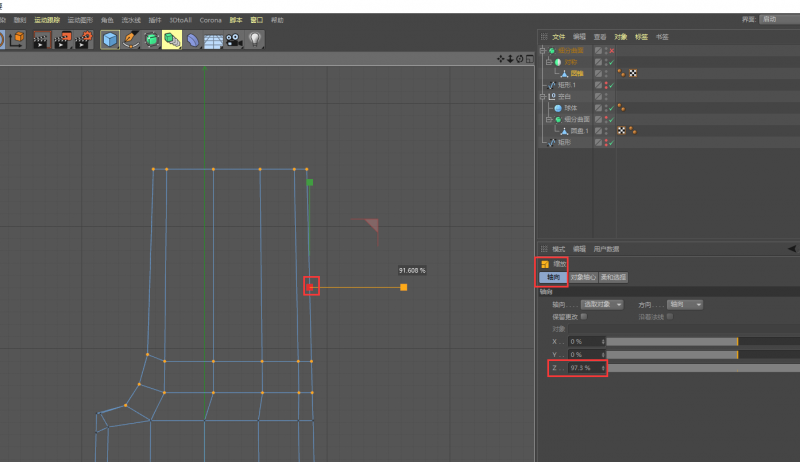Click the Phong tag on 圆盘.1 row
The height and width of the screenshot is (462, 800).
coord(633,131)
